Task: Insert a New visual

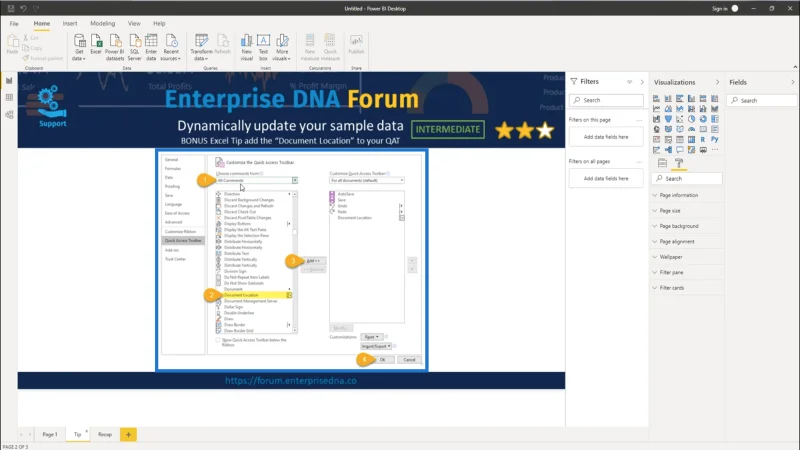Action: point(246,47)
